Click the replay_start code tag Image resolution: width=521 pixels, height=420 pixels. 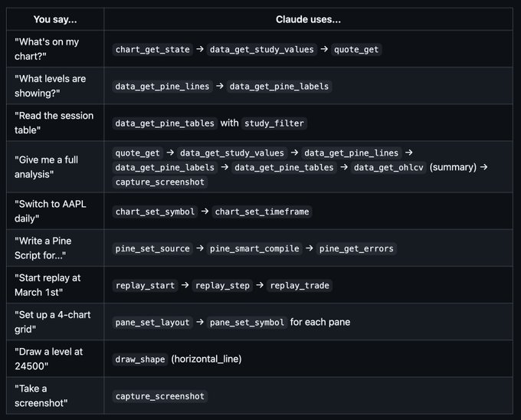[x=145, y=285]
